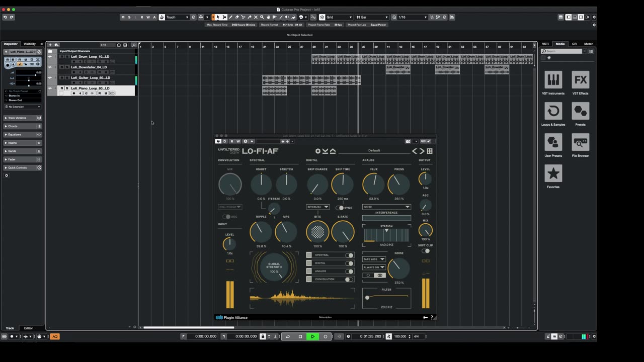Click the Stop button in the transport bar
The height and width of the screenshot is (362, 644).
point(300,336)
